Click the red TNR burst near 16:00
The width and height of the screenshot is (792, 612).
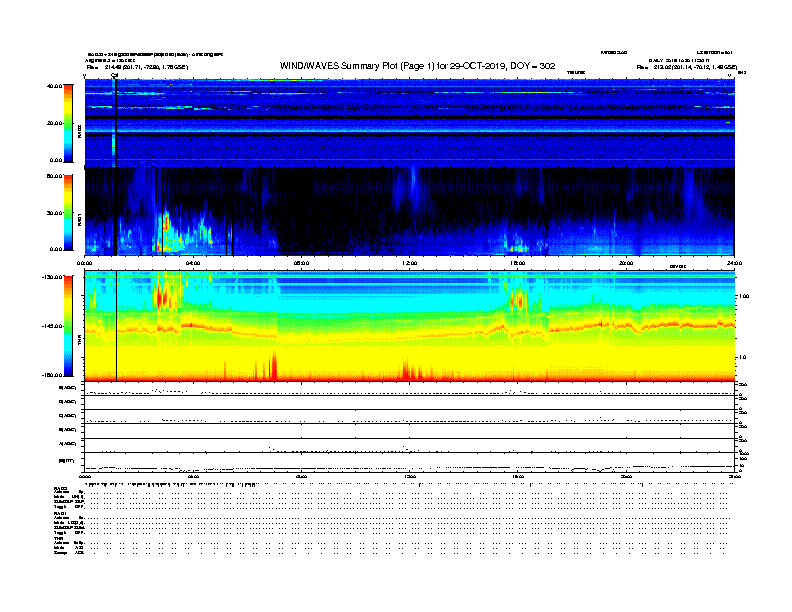coord(517,300)
